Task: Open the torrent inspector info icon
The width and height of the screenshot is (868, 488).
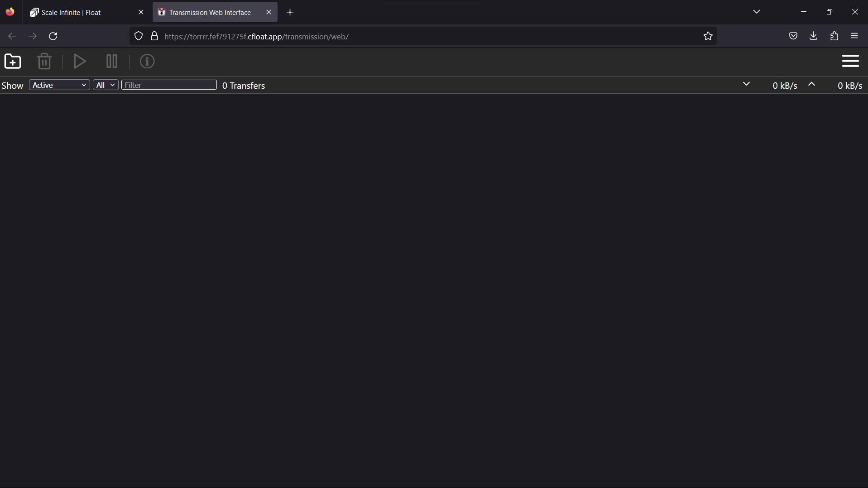Action: tap(147, 61)
